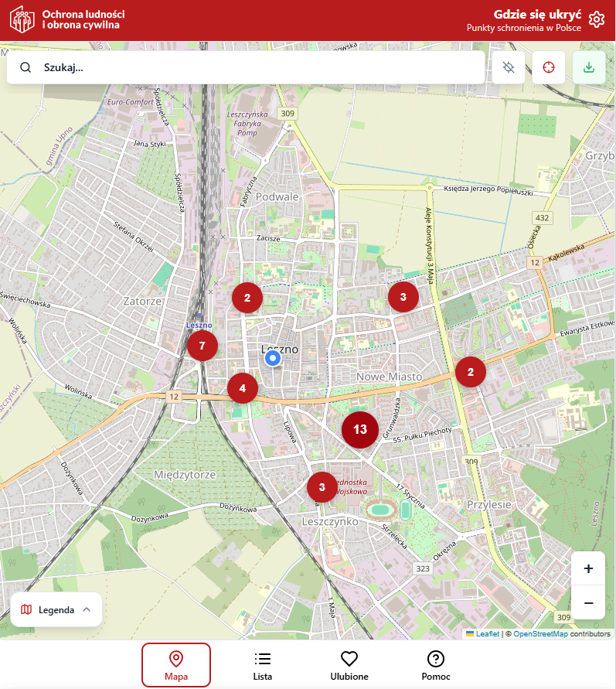Screen dimensions: 616x689
Task: Open the Leaflet attribution link
Action: pyautogui.click(x=487, y=634)
